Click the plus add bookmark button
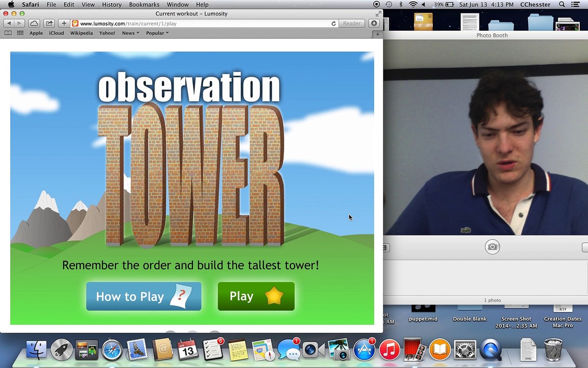 point(64,24)
